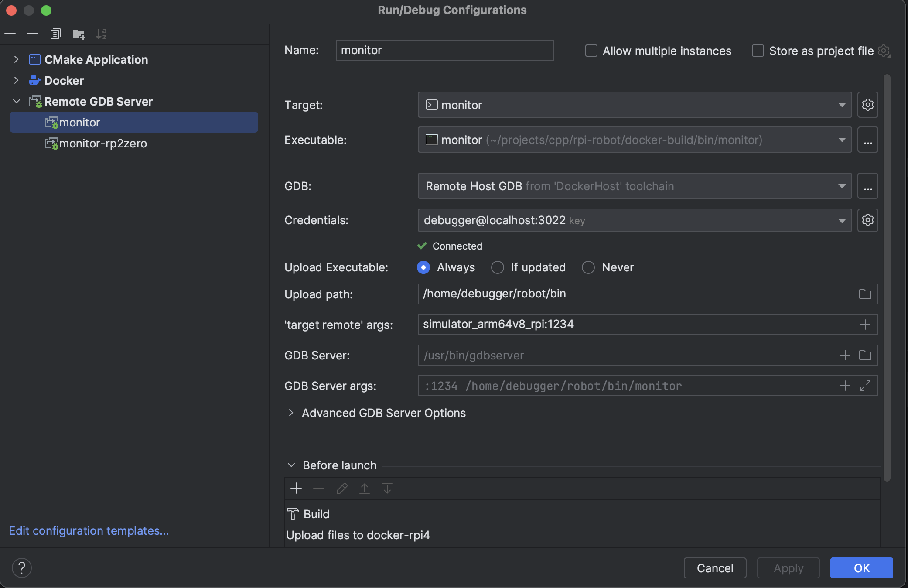Browse Upload path with folder icon

click(x=865, y=294)
